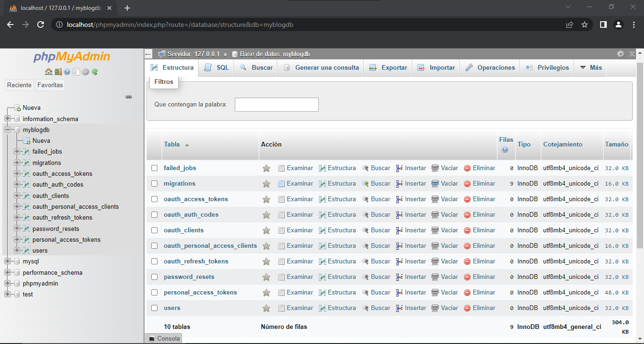Click the filter word input field
The width and height of the screenshot is (644, 344).
(x=277, y=105)
